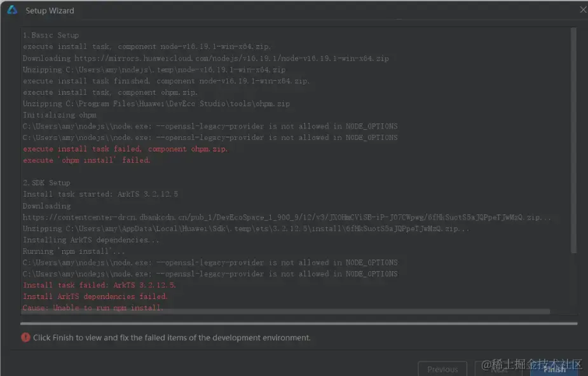Click the Finish button

click(x=554, y=369)
